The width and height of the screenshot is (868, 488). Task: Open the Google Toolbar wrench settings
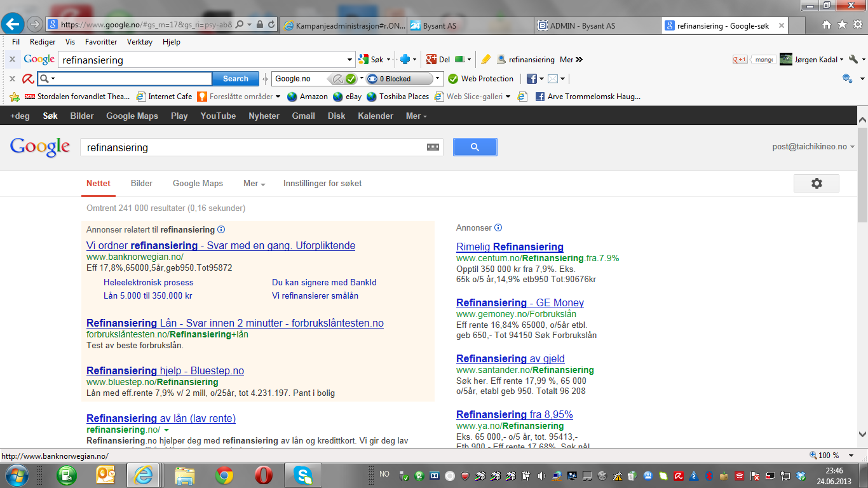click(x=853, y=59)
